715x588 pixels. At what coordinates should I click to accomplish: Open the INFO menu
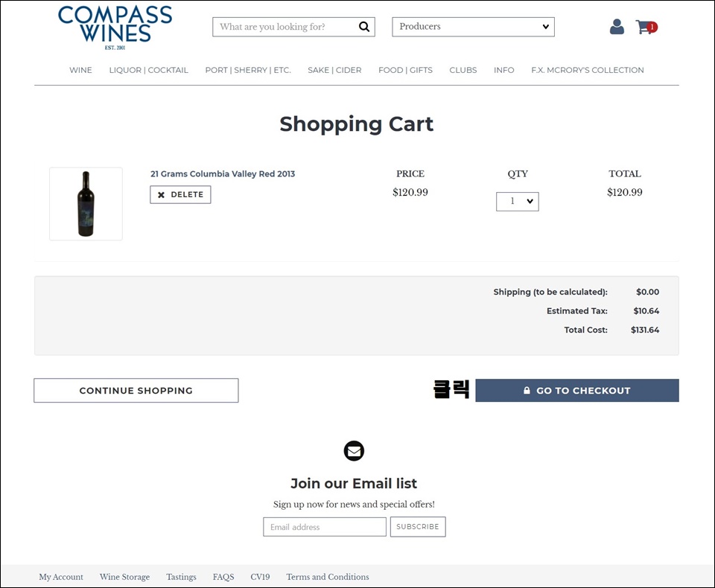[x=504, y=70]
